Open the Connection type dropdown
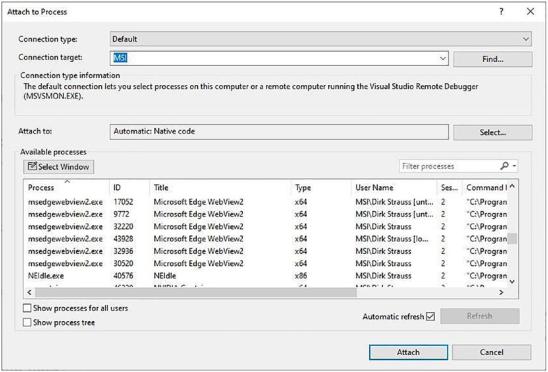The width and height of the screenshot is (548, 372). [320, 39]
